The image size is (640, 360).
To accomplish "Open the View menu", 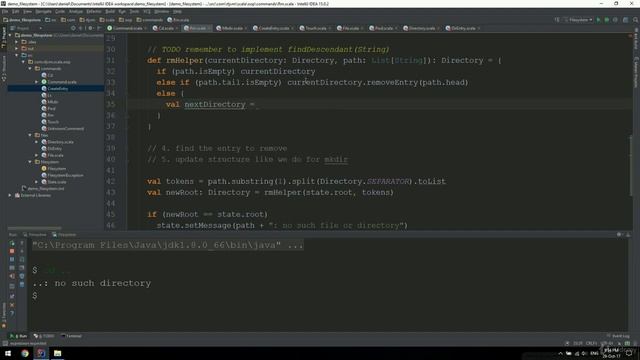I will pos(27,11).
